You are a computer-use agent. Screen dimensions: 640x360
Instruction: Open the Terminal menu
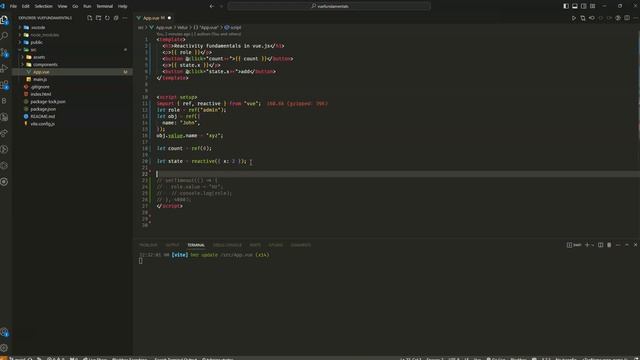click(104, 6)
